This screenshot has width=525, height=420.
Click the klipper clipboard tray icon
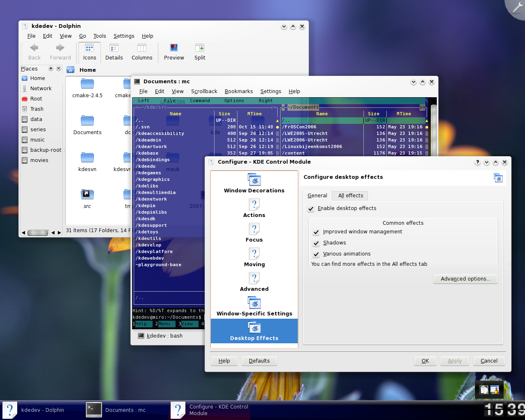pyautogui.click(x=484, y=390)
